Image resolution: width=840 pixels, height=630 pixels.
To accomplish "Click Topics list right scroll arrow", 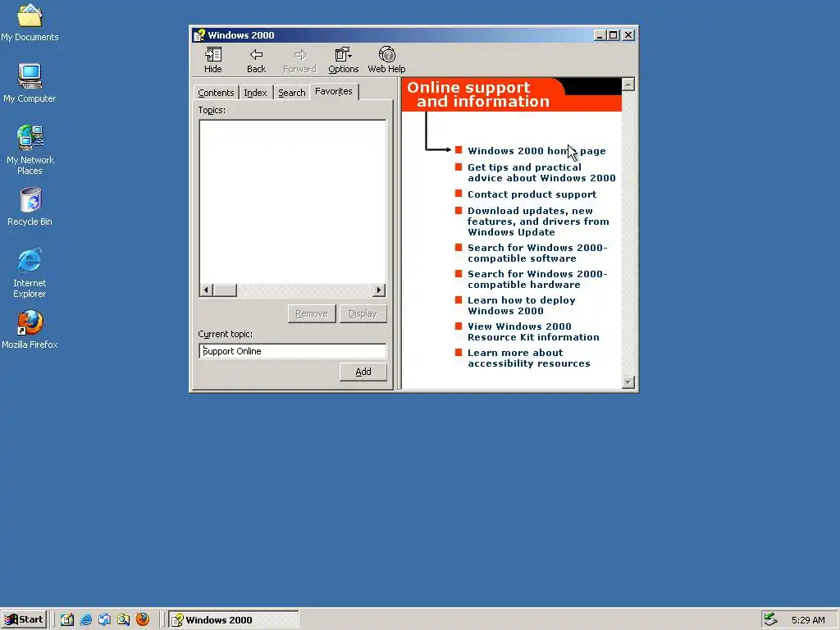I will point(379,290).
